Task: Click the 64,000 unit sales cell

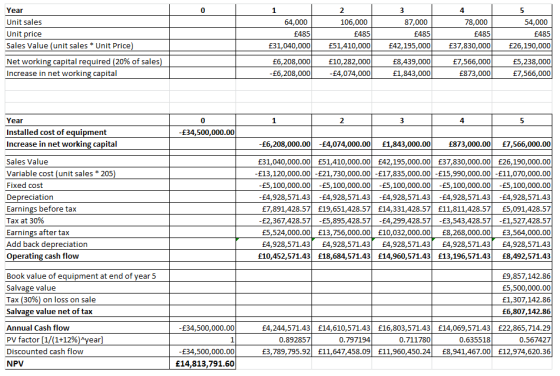Action: tap(274, 22)
